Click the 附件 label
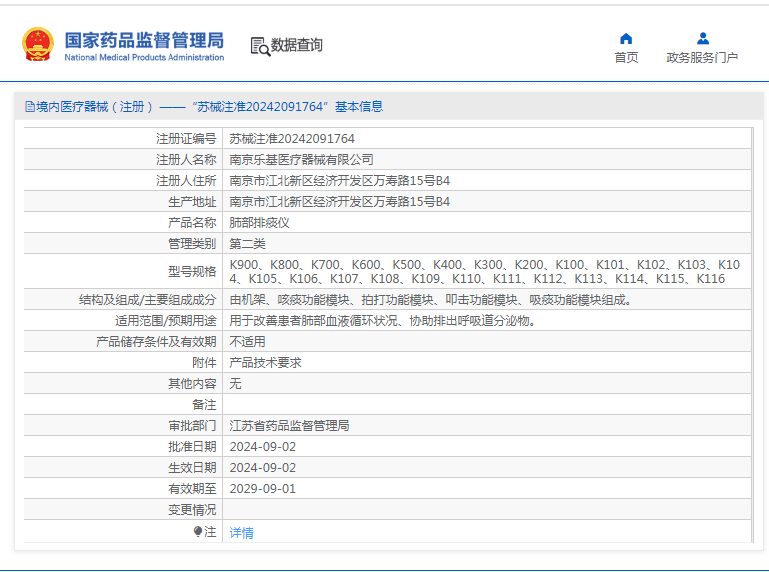The width and height of the screenshot is (769, 572). coord(205,363)
